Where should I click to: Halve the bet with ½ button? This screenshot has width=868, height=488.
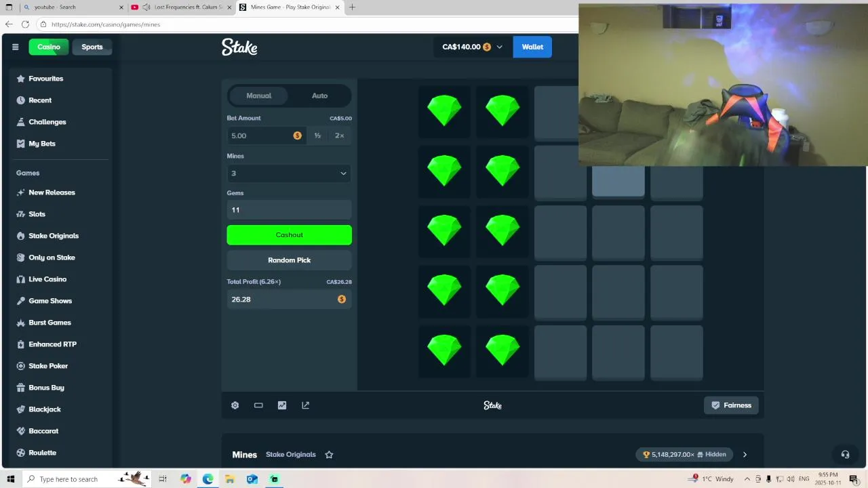pos(317,136)
